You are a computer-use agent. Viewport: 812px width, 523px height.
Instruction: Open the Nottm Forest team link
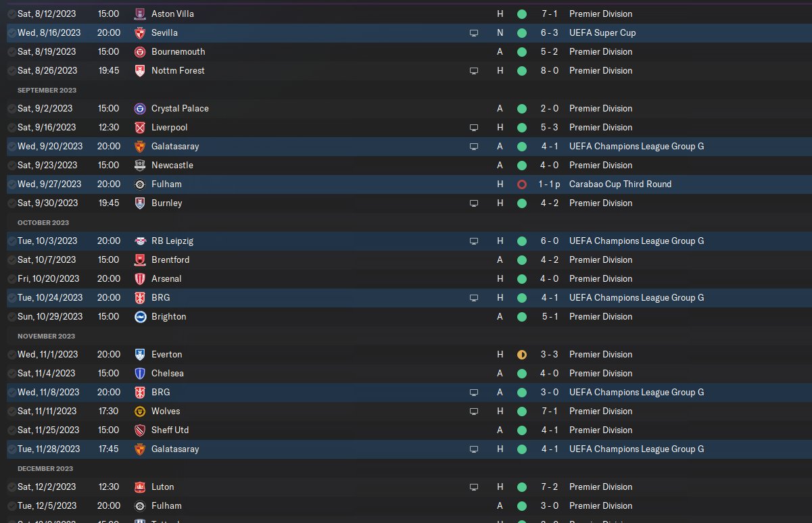click(x=178, y=70)
